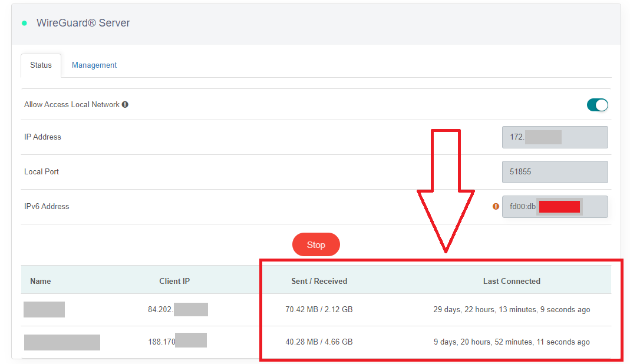Click the green status dot beside WireGuard Server

(25, 24)
